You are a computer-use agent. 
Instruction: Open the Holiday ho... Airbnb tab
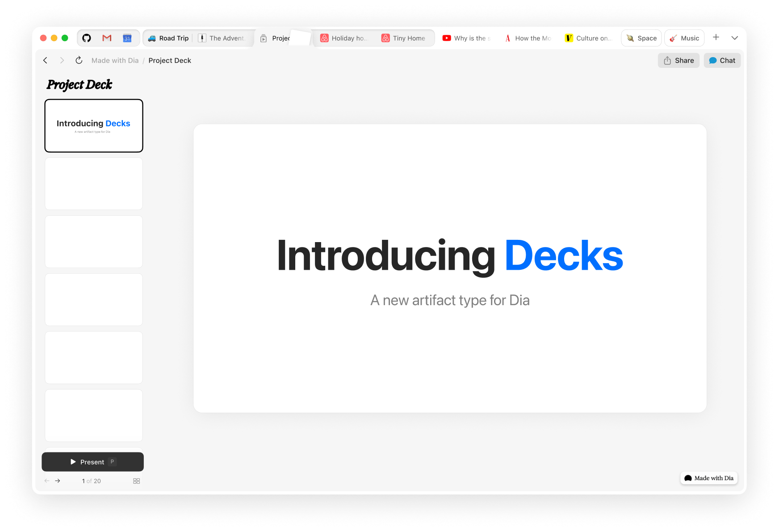pyautogui.click(x=344, y=38)
